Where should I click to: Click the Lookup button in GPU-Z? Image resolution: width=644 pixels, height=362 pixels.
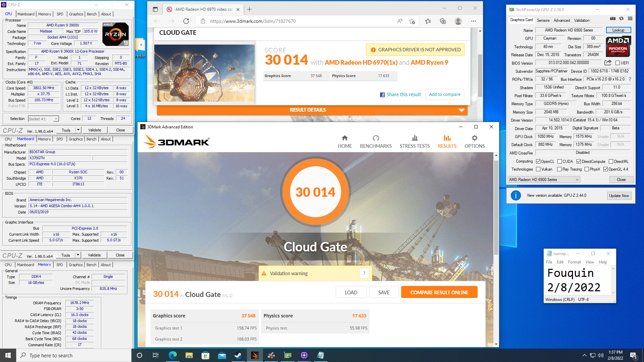coord(618,30)
